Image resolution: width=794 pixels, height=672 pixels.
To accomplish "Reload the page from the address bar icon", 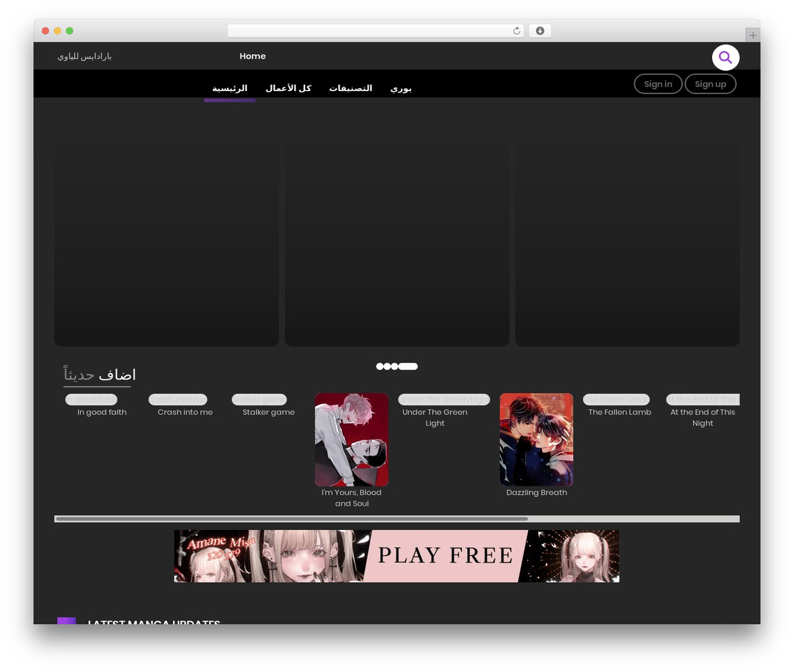I will click(x=516, y=31).
